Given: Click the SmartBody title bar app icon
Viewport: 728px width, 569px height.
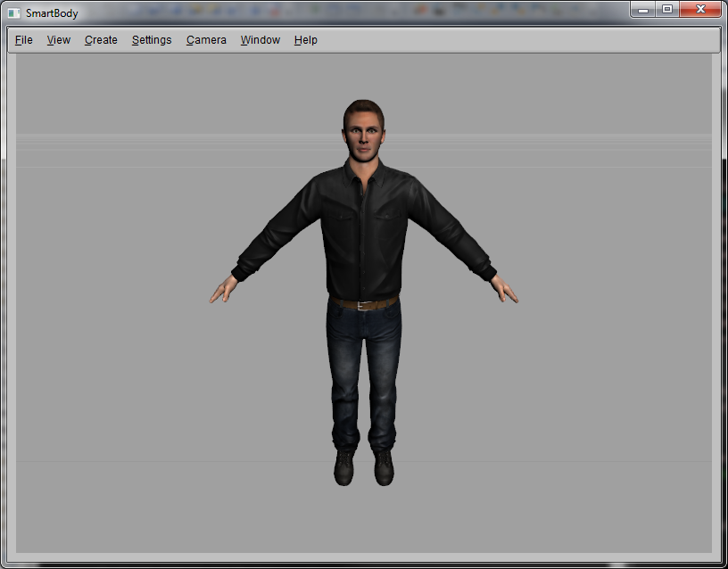Looking at the screenshot, I should (x=14, y=13).
